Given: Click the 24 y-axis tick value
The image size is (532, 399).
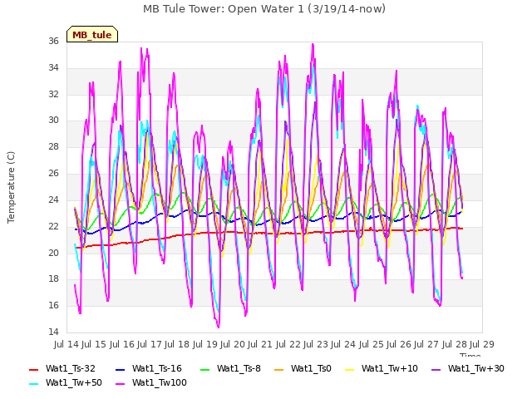Looking at the screenshot, I should pyautogui.click(x=53, y=199).
